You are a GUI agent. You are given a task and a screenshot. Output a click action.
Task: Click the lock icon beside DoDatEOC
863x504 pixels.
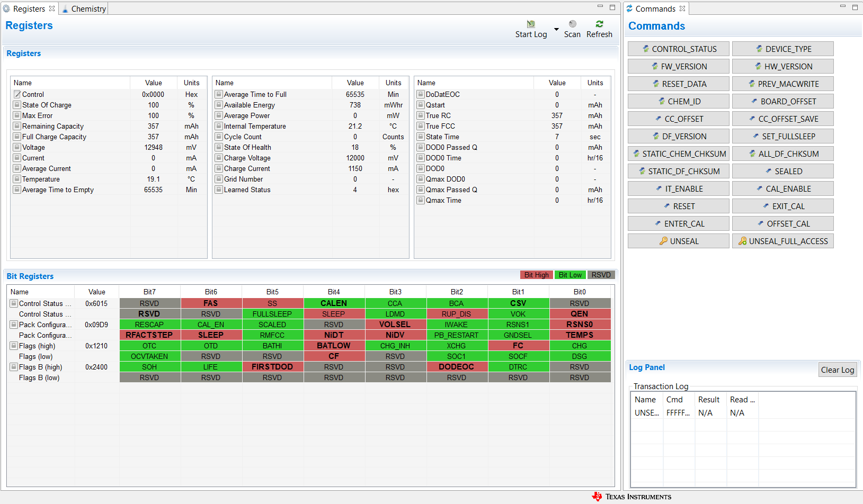coord(421,94)
